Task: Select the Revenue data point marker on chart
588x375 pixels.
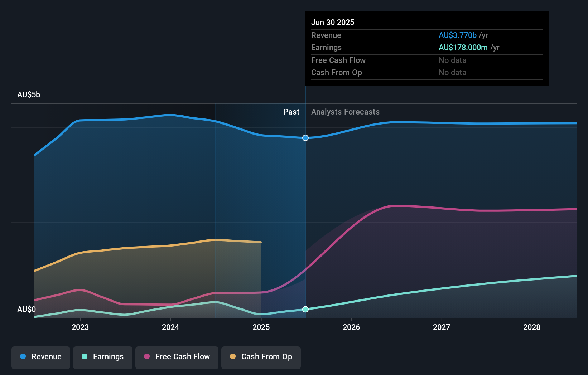Action: point(305,138)
